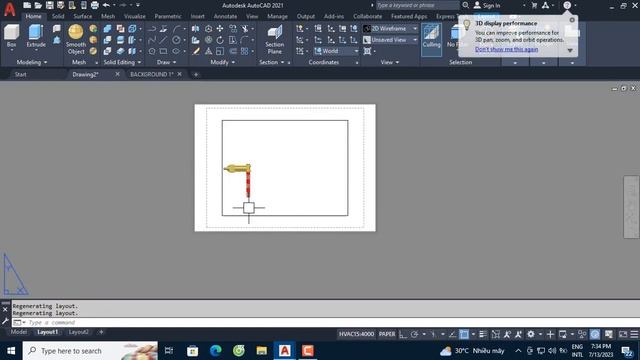Open File Explorer from the taskbar
640x360 pixels.
(x=262, y=351)
